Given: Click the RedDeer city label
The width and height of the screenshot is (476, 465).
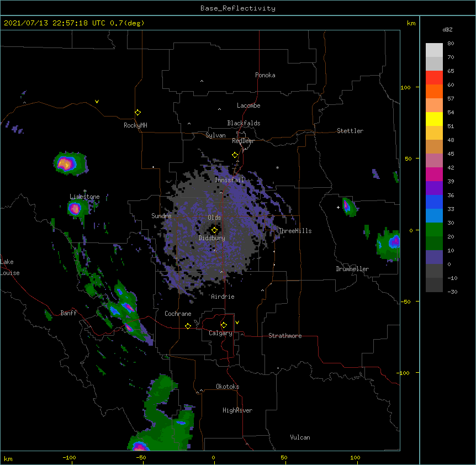Looking at the screenshot, I should coord(243,141).
